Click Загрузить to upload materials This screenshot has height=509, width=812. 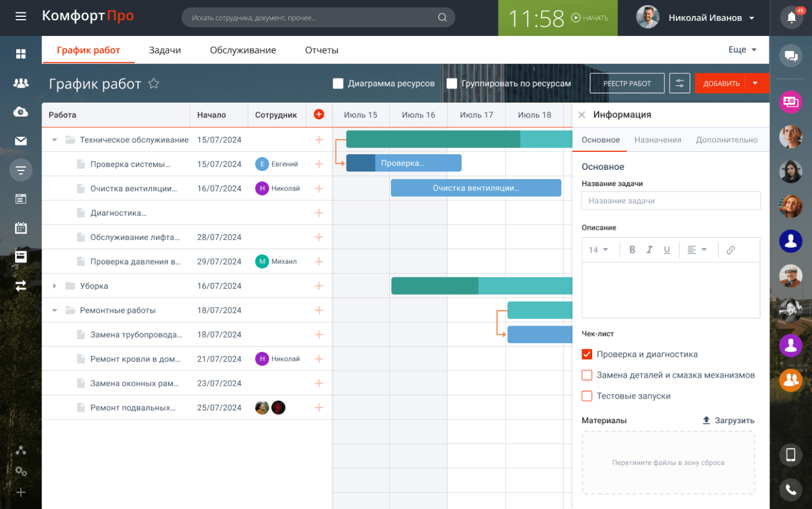click(728, 420)
